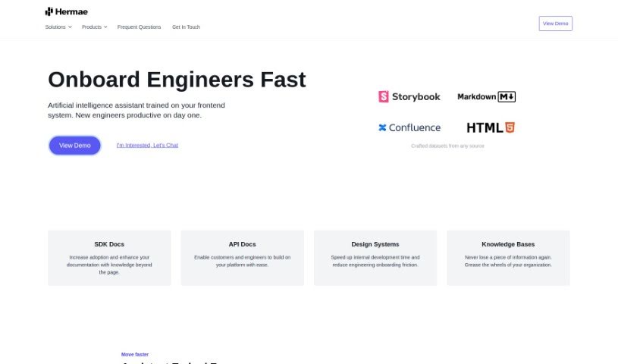The width and height of the screenshot is (618, 364).
Task: Click the Confluence logo
Action: click(409, 127)
